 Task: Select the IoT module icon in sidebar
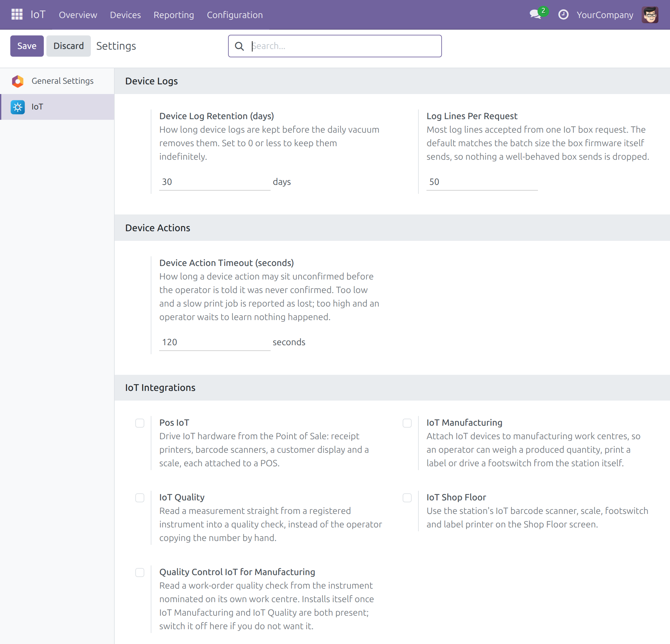[17, 107]
